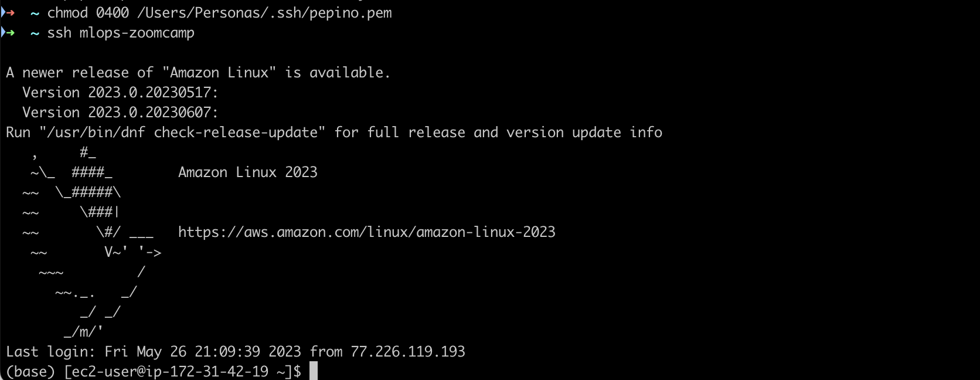Click Version 2023.0.20230607 line

click(x=120, y=113)
